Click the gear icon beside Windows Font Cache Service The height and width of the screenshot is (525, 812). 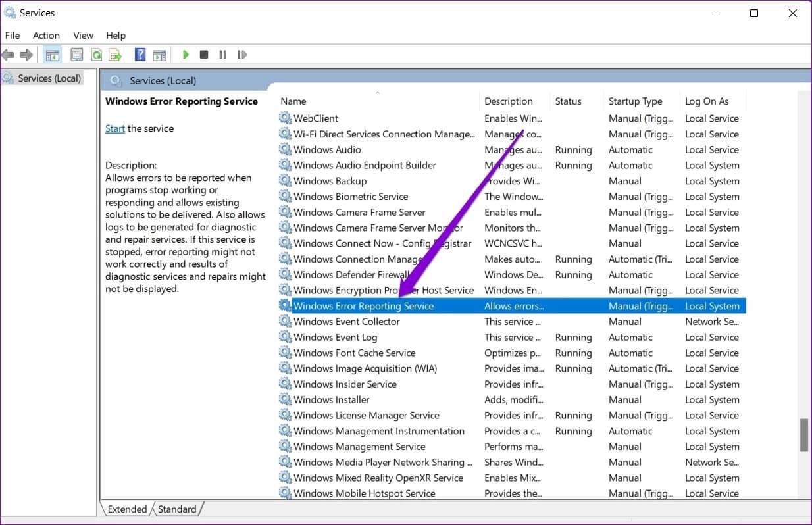pos(285,353)
